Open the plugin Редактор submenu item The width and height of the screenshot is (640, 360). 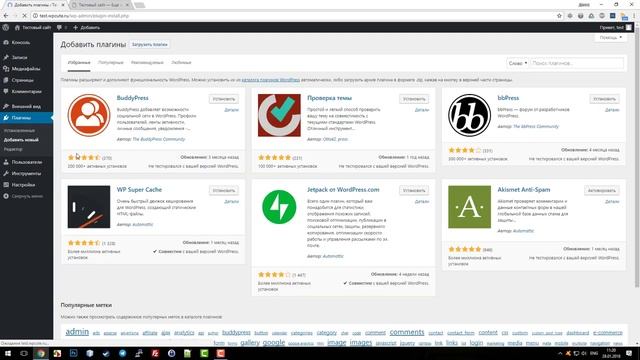pos(13,149)
